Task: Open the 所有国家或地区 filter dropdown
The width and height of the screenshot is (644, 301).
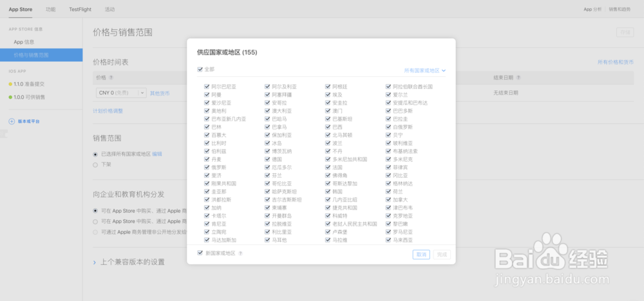Action: pos(425,71)
